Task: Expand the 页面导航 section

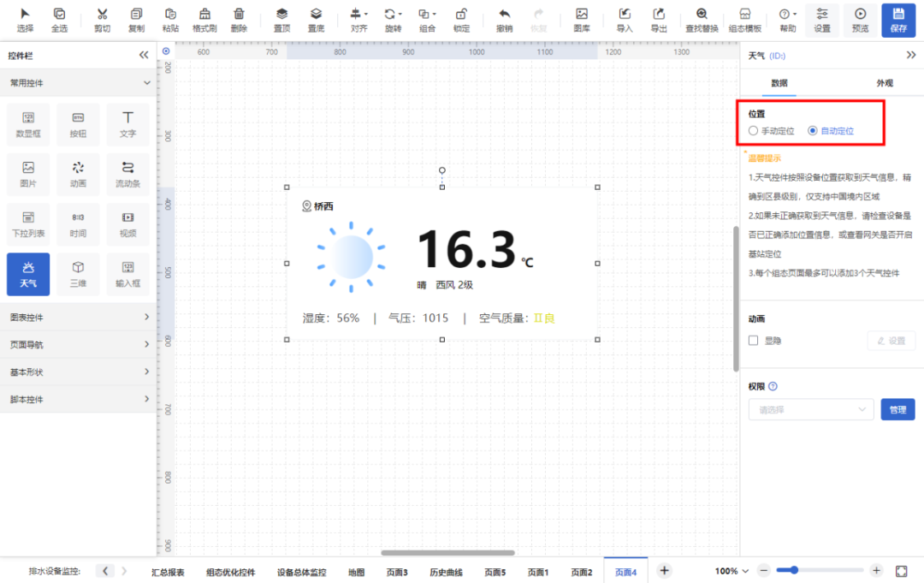Action: (x=79, y=344)
